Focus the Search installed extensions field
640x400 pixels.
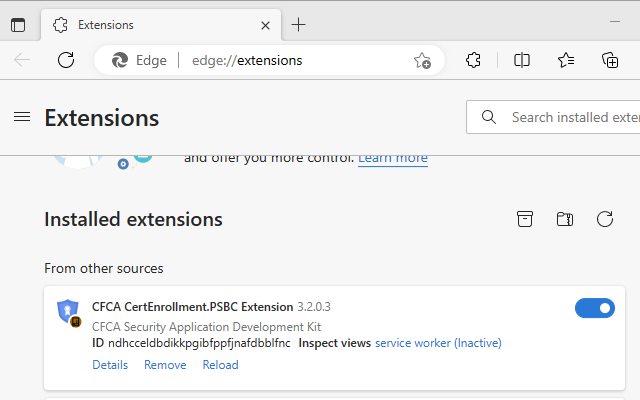click(x=570, y=117)
